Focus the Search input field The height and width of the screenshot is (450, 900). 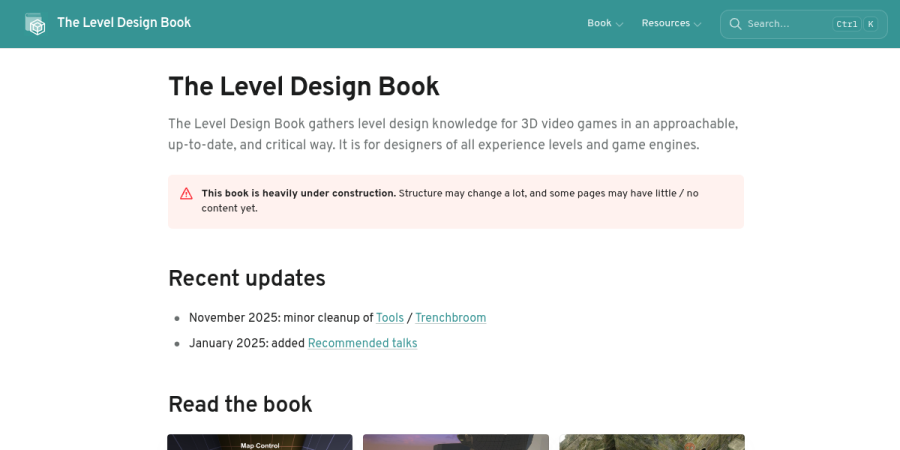tap(804, 24)
